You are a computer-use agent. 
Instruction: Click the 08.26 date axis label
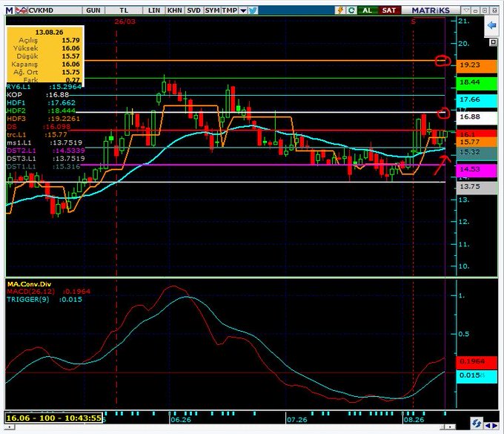[x=414, y=420]
